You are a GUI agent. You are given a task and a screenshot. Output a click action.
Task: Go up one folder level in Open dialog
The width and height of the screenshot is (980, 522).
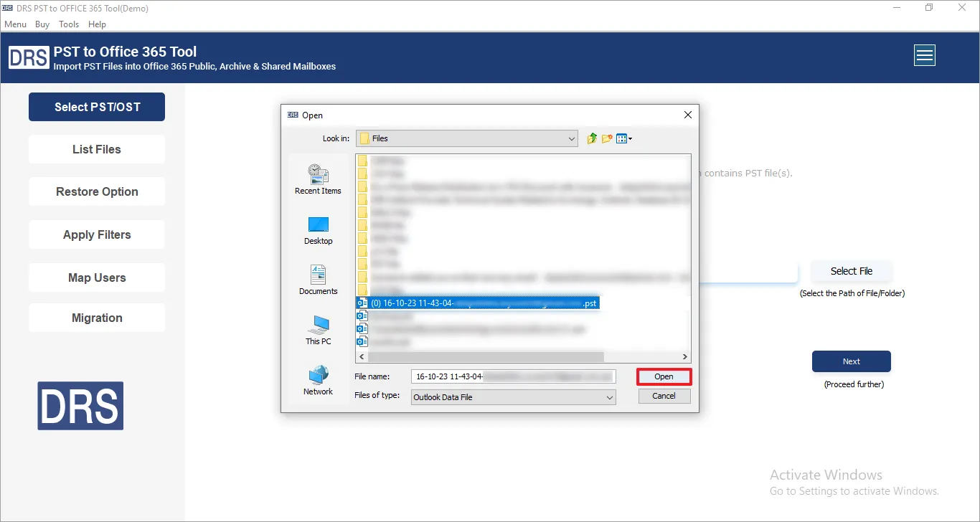point(592,138)
